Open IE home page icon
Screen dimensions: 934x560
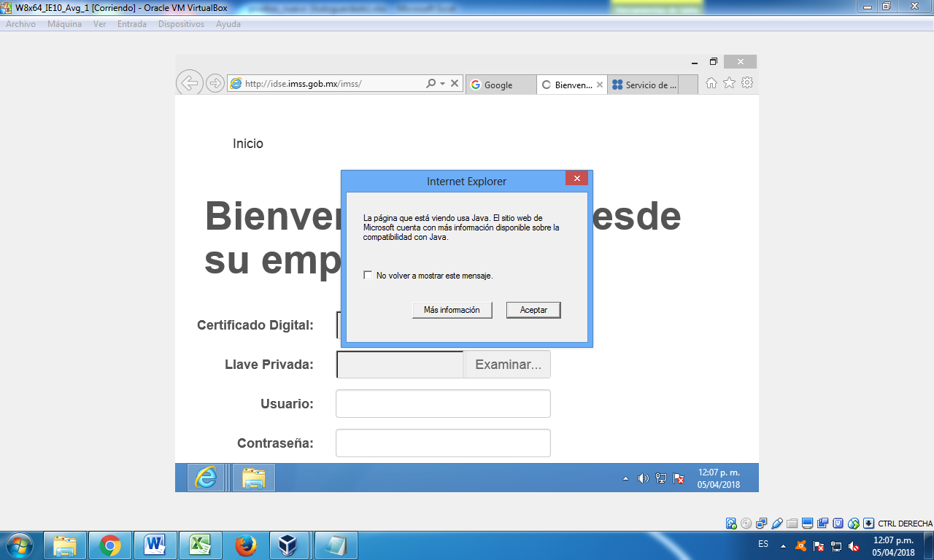click(711, 83)
